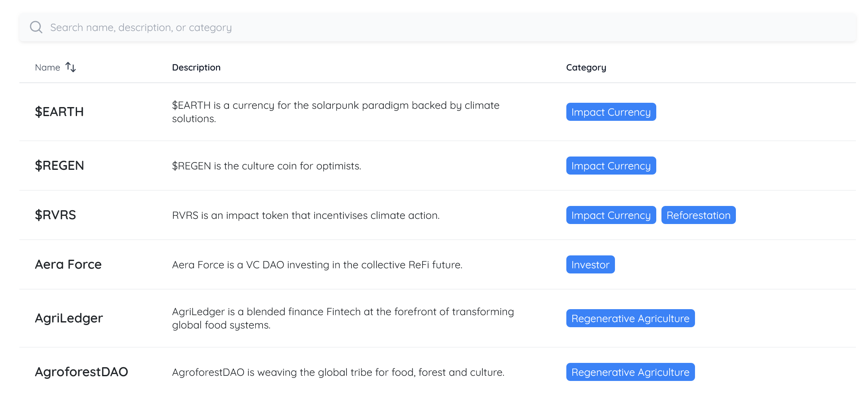Filter by the Investor tag
Image resolution: width=868 pixels, height=396 pixels.
590,264
